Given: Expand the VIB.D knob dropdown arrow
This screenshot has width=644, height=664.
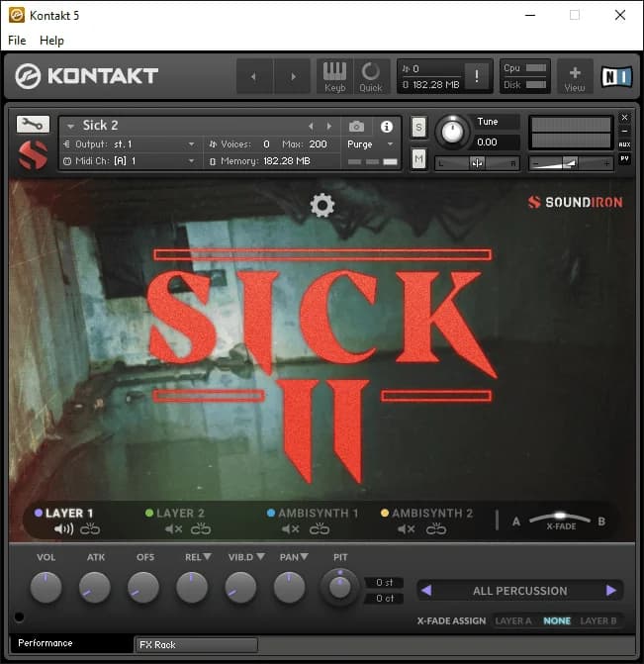Looking at the screenshot, I should click(x=261, y=556).
